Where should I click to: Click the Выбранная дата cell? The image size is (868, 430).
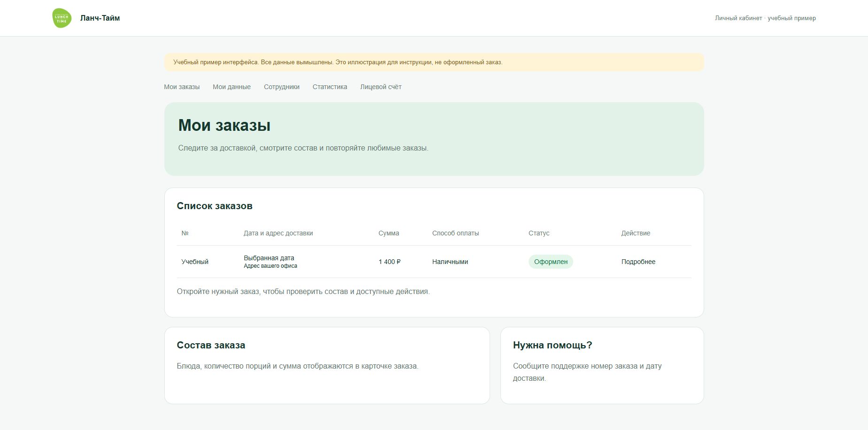point(269,258)
